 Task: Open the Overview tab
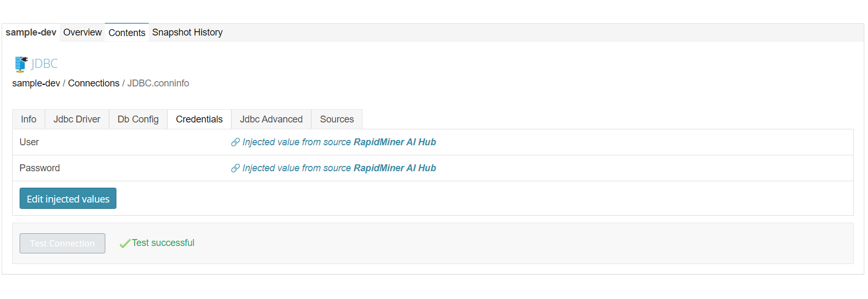(x=83, y=32)
